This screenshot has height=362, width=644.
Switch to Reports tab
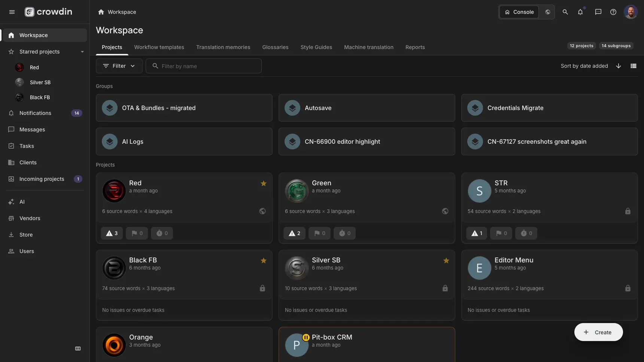[x=415, y=47]
